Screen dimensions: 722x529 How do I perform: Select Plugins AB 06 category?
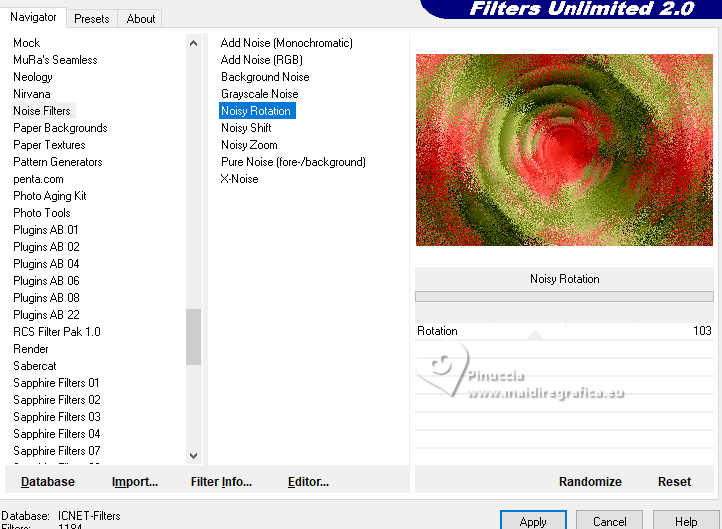coord(46,281)
